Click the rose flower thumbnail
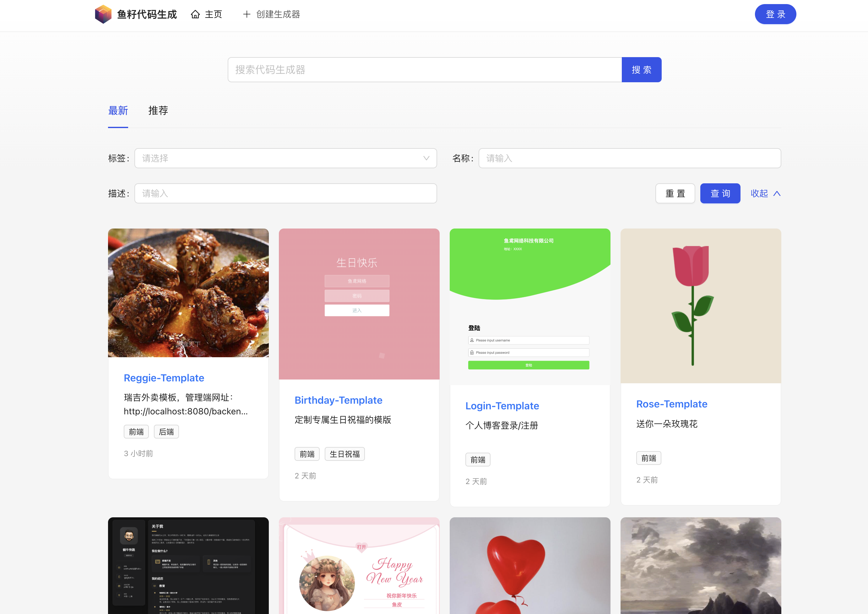 [700, 305]
